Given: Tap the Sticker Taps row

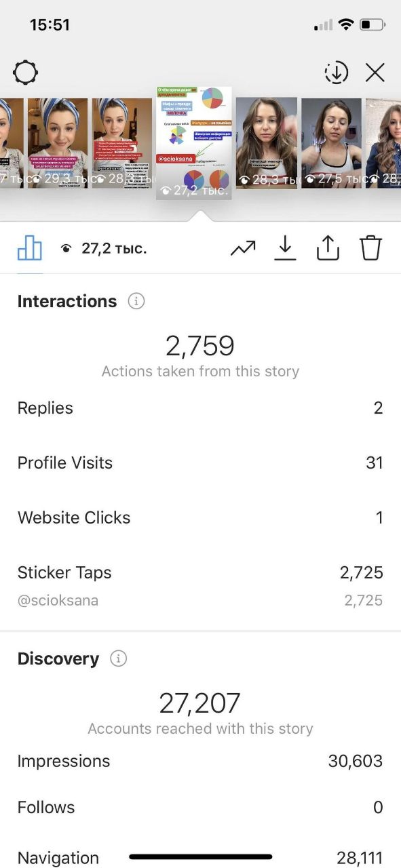Looking at the screenshot, I should 200,572.
